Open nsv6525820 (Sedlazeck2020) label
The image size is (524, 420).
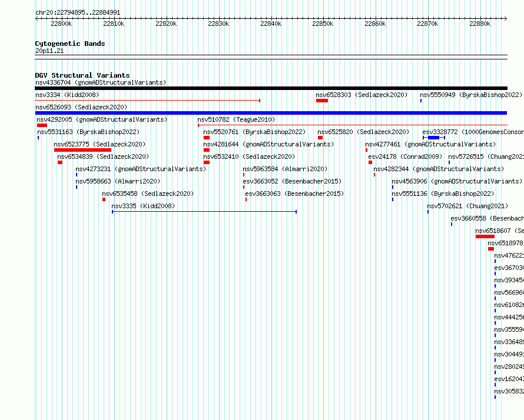(x=363, y=132)
